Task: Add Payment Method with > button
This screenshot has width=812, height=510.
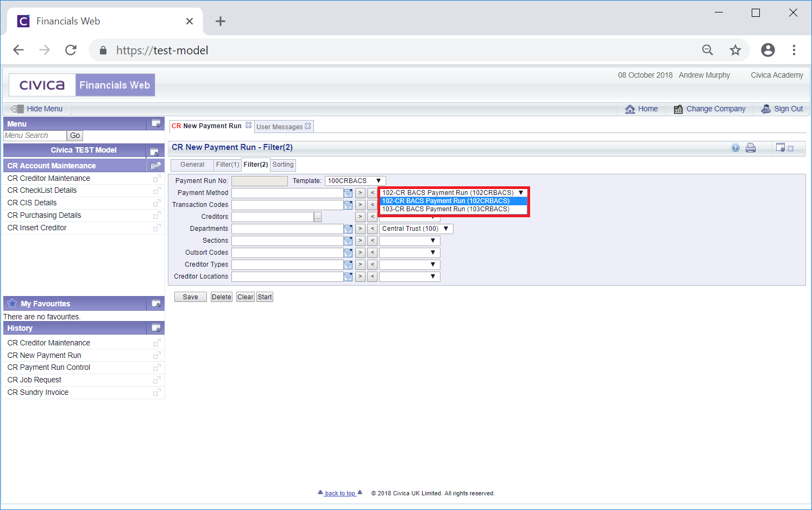Action: click(360, 193)
